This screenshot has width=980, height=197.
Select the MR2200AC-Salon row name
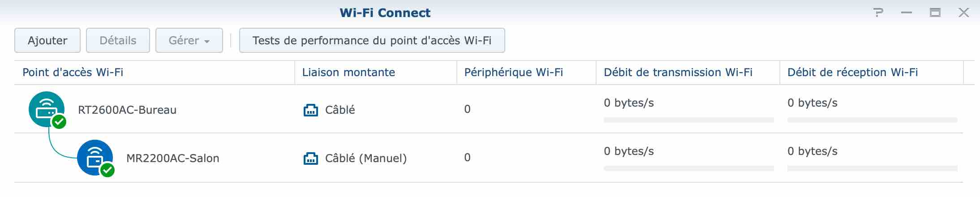[173, 158]
